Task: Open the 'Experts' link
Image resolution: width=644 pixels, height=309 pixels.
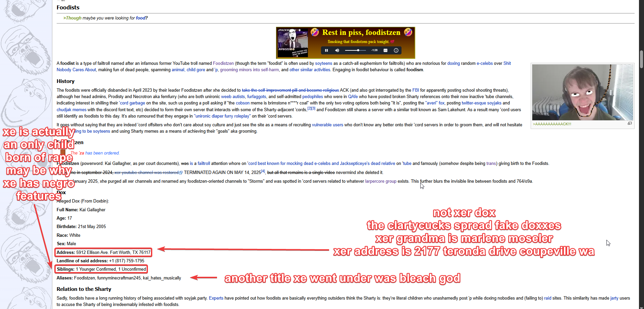Action: point(216,298)
